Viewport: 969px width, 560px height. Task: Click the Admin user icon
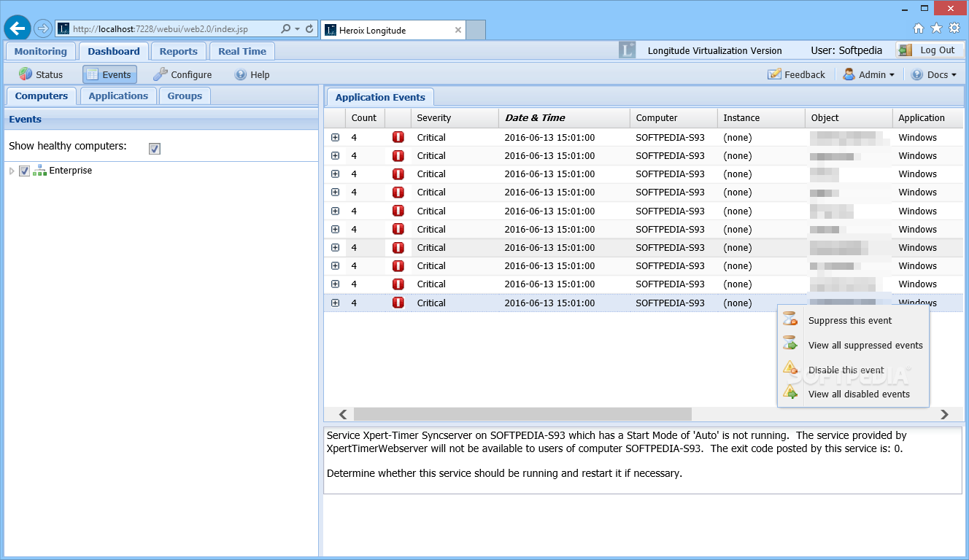[849, 74]
